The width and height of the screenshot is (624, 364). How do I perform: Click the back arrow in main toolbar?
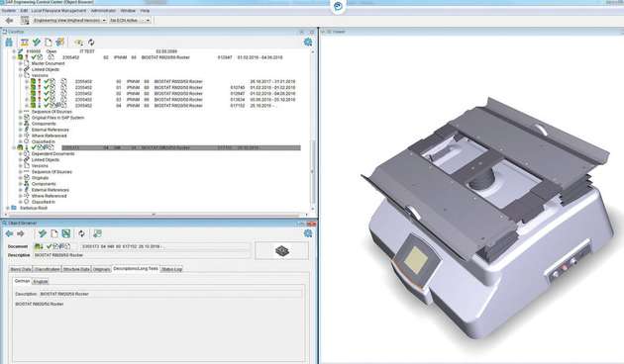click(9, 20)
